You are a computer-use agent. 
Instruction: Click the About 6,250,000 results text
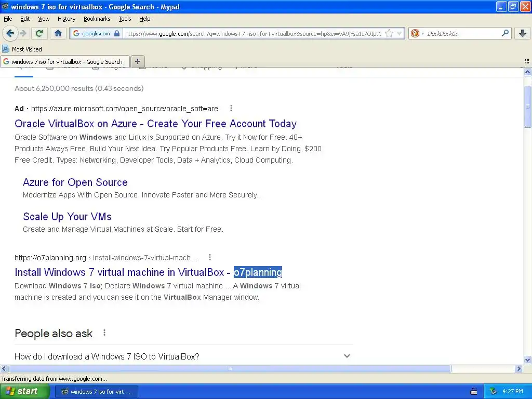pos(79,88)
